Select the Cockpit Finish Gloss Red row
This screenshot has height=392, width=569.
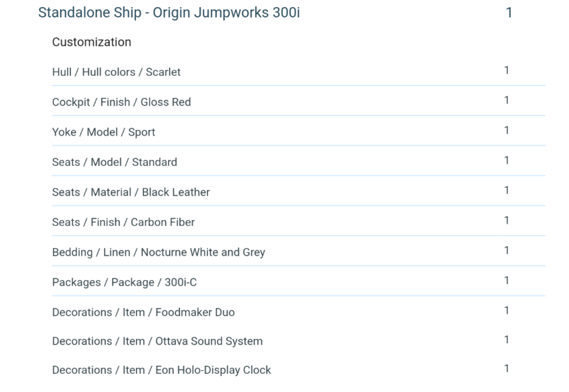[x=121, y=102]
